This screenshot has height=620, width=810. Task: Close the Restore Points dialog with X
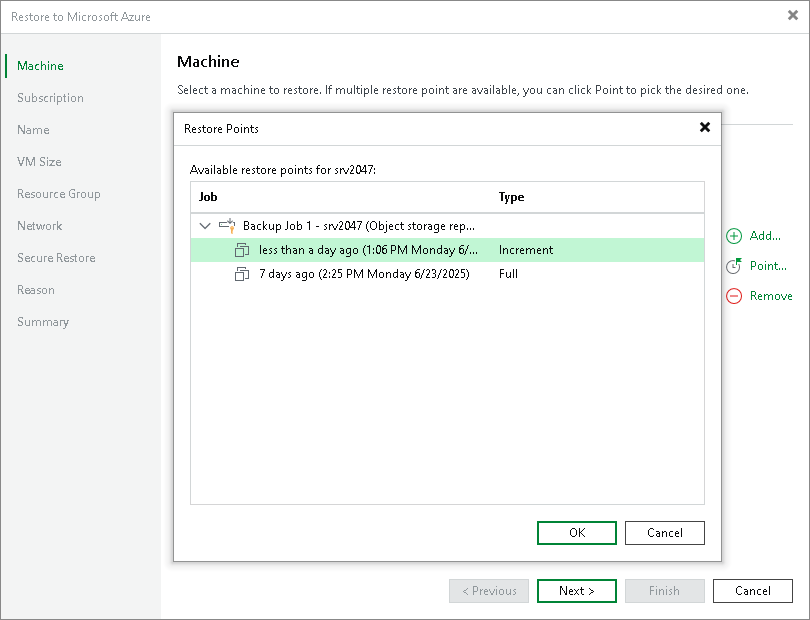(705, 127)
